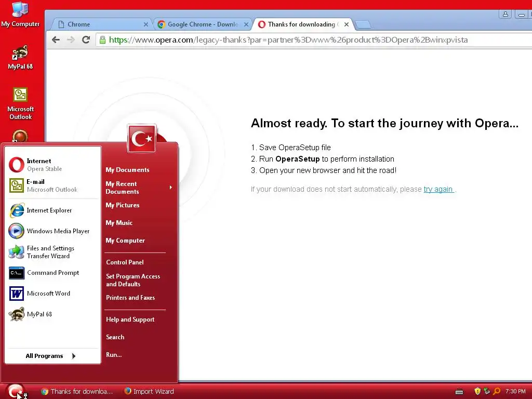The image size is (532, 399).
Task: Switch to Thanks for download taskbar button
Action: pyautogui.click(x=77, y=392)
